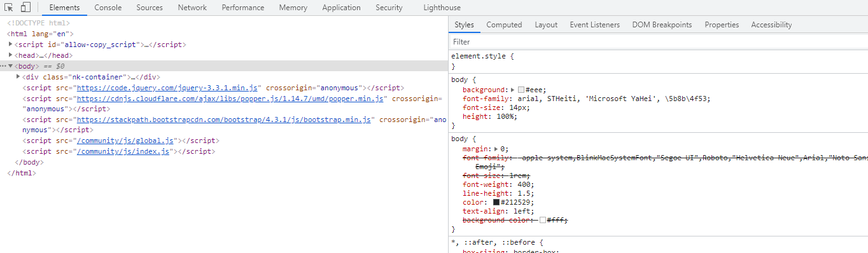Open the jquery-3.3.1.min.js script link

pyautogui.click(x=167, y=88)
